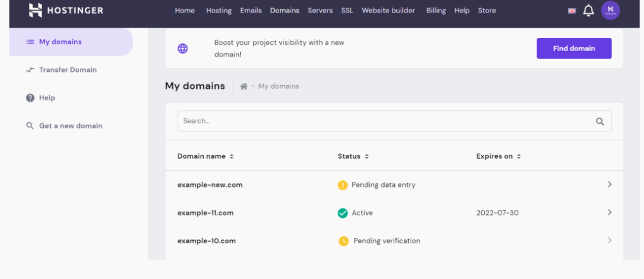Sort by Status column
The image size is (644, 279).
pyautogui.click(x=353, y=156)
